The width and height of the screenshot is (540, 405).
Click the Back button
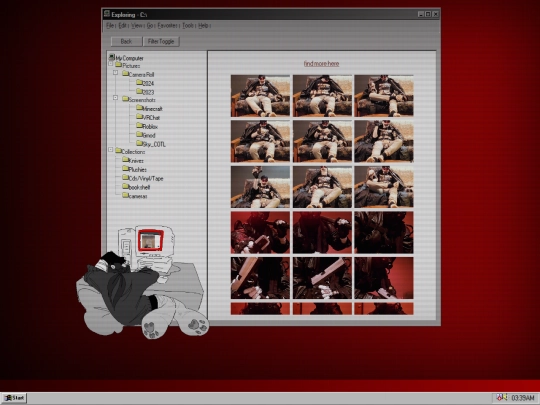(x=126, y=41)
